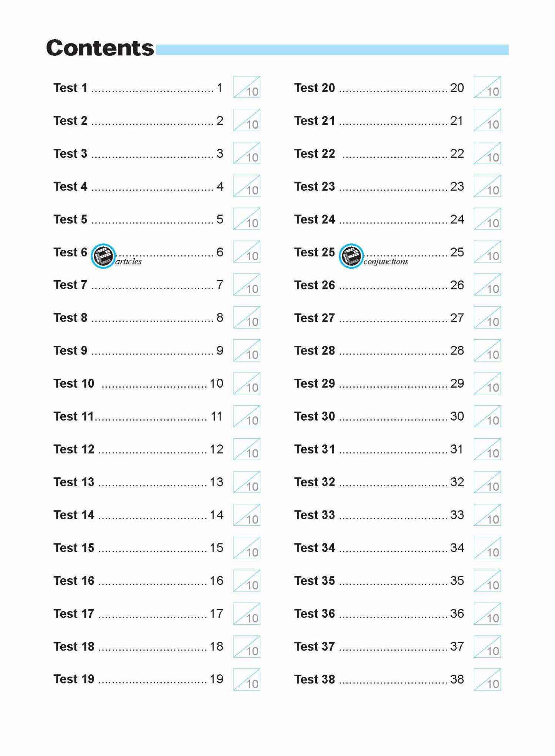
Task: Open the Test 10 contents entry
Action: [x=74, y=383]
